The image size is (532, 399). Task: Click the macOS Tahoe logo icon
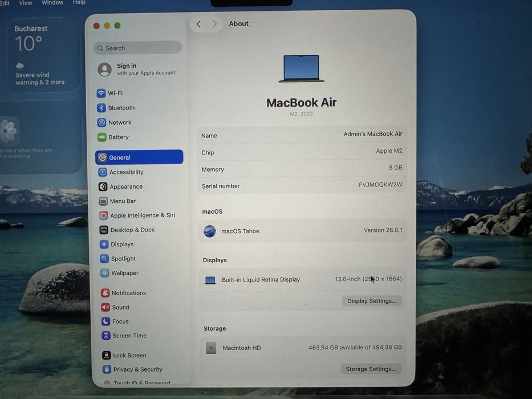(210, 231)
